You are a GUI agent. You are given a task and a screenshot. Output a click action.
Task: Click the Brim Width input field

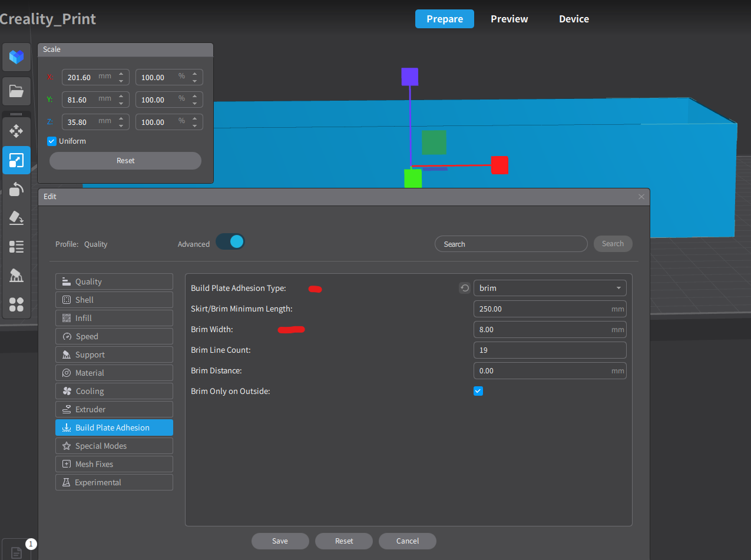pos(550,329)
